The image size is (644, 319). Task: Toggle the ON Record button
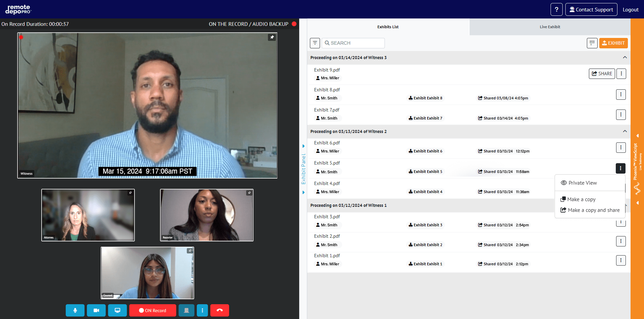click(x=153, y=310)
